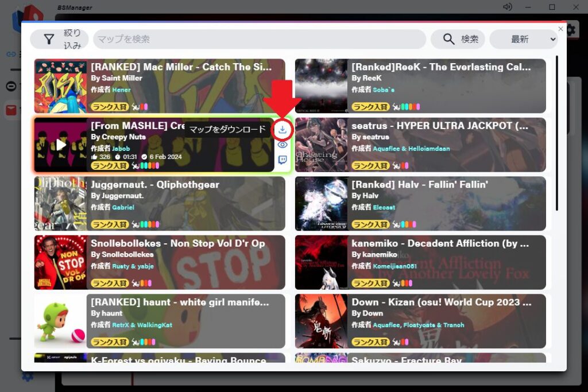
Task: Preview the From MASHLE map with the eye icon
Action: (283, 145)
